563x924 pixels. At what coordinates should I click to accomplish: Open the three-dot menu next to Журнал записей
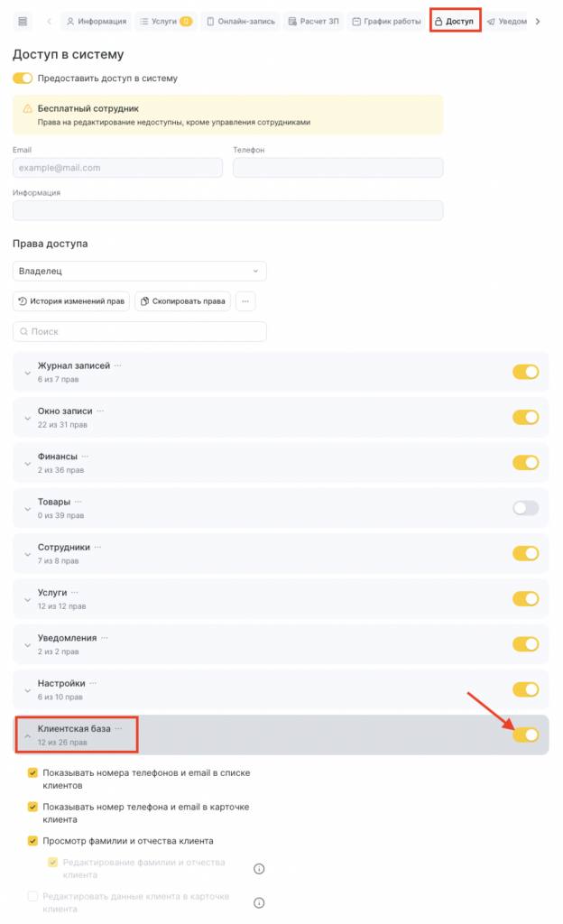coord(117,365)
